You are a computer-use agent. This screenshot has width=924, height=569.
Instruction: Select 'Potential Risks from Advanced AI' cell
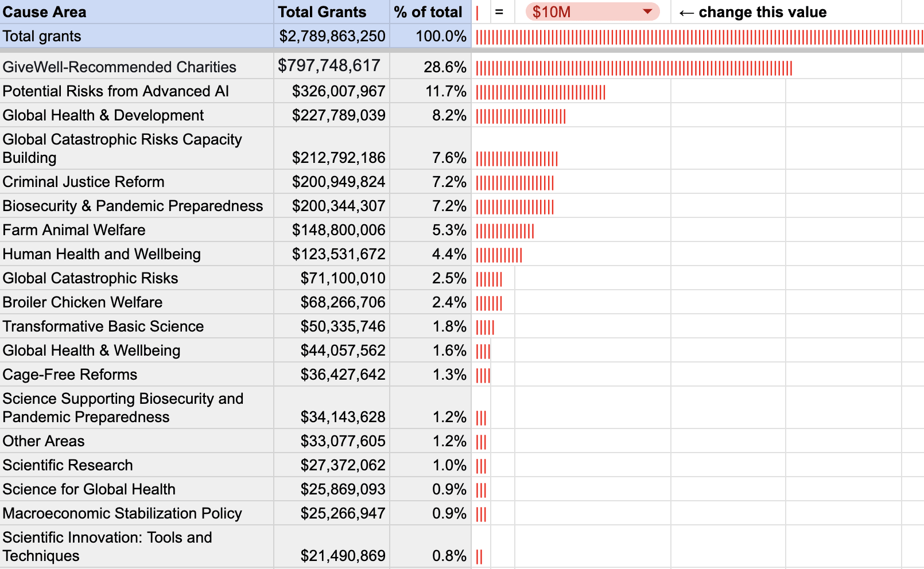pyautogui.click(x=137, y=91)
